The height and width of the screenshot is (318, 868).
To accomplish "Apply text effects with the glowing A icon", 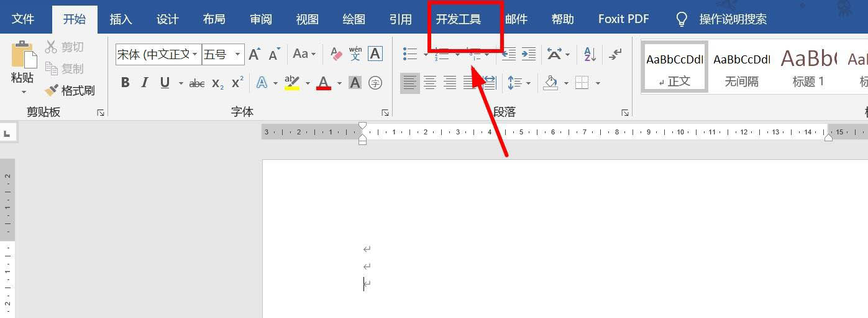I will 262,83.
